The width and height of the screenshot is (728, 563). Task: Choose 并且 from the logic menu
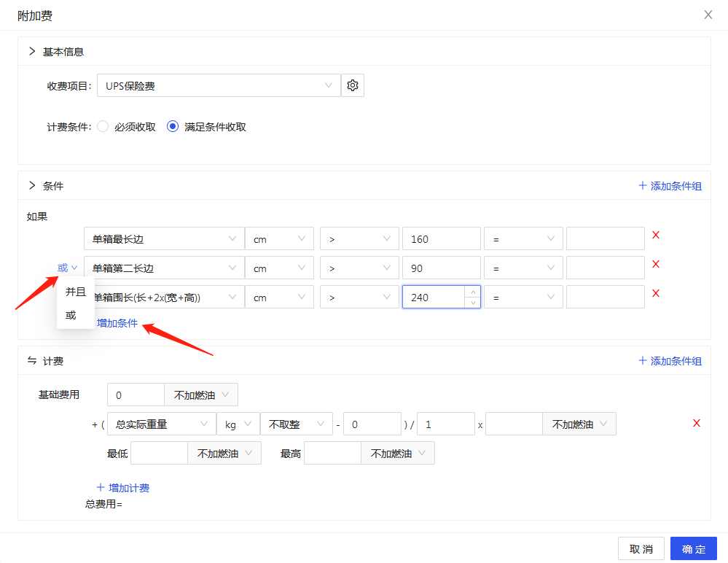coord(76,292)
